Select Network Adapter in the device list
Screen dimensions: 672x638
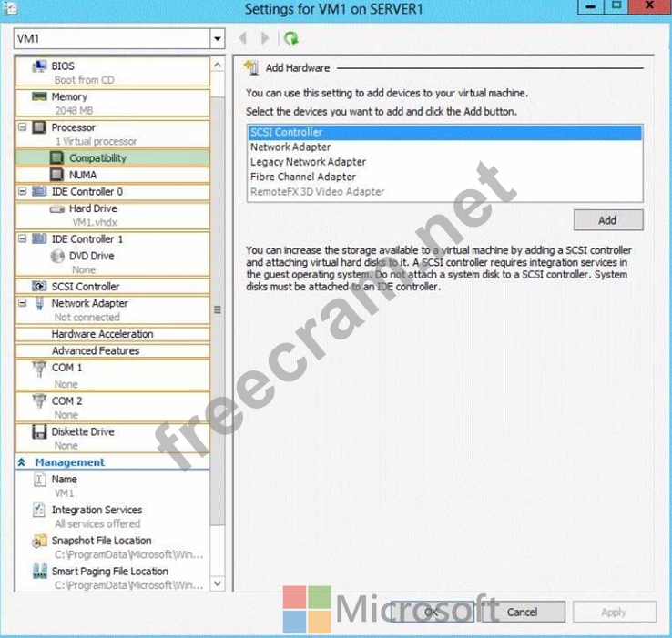[x=445, y=147]
